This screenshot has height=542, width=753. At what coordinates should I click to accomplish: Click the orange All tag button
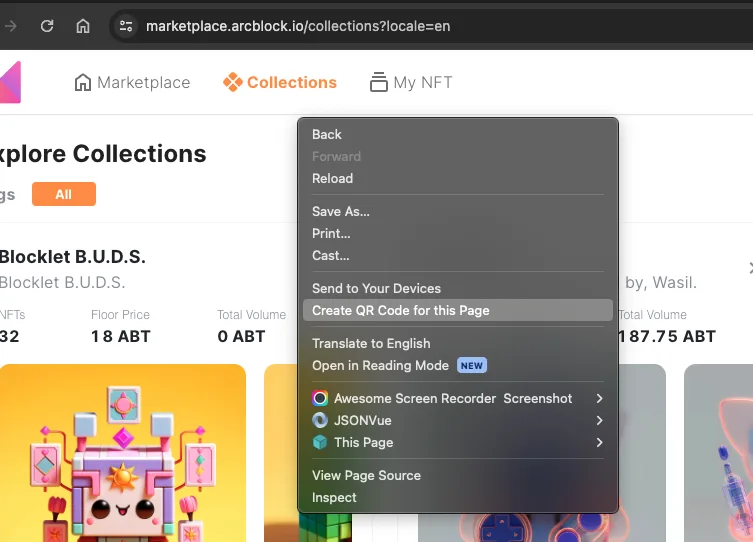click(64, 194)
